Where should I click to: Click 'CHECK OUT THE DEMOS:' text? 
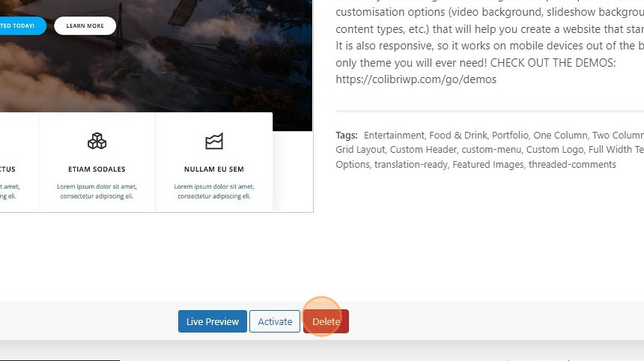[x=553, y=63]
